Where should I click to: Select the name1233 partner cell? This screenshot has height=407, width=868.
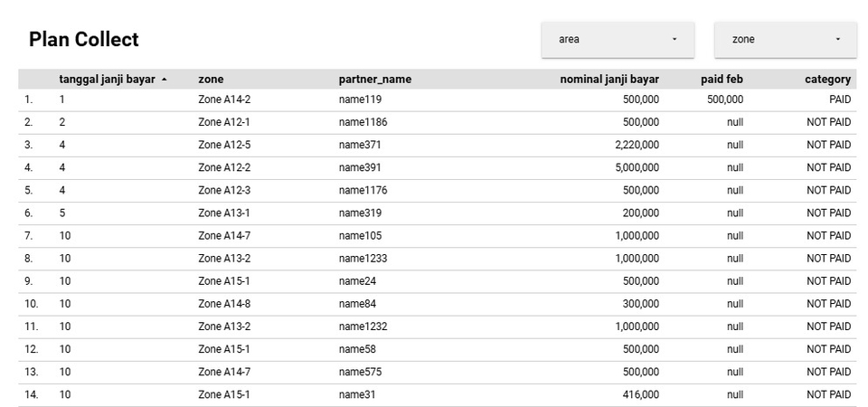point(363,259)
